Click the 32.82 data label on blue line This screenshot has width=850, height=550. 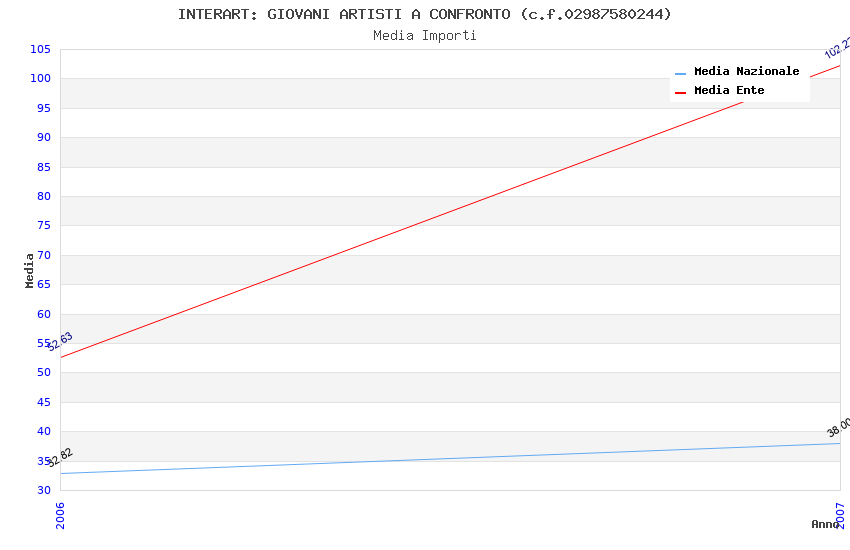coord(59,457)
